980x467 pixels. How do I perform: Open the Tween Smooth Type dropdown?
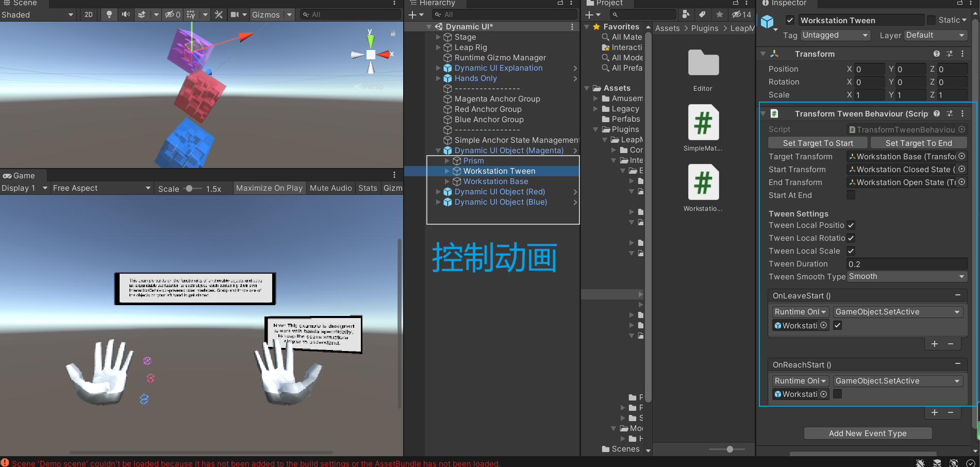(x=906, y=276)
